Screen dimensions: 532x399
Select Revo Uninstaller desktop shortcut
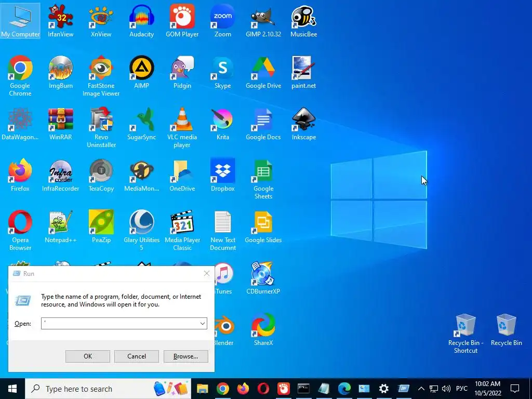point(101,127)
